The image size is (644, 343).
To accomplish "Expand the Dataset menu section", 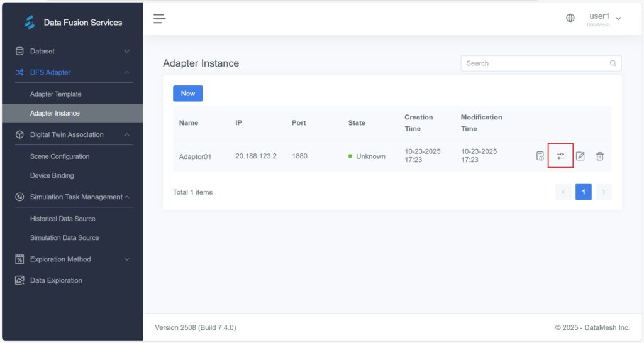I will click(x=72, y=51).
